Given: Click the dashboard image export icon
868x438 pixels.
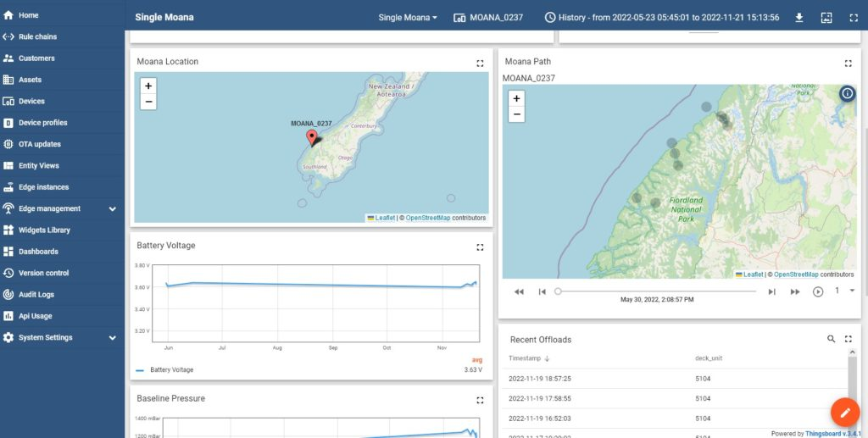Looking at the screenshot, I should click(826, 18).
